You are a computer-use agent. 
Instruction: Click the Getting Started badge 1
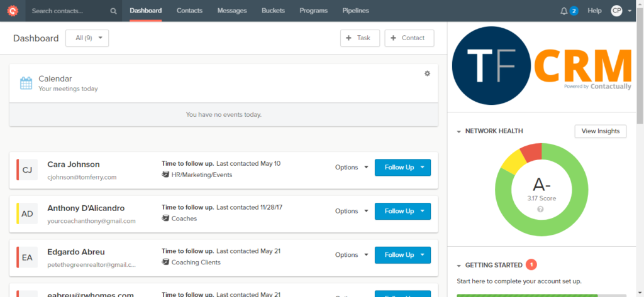pyautogui.click(x=531, y=265)
